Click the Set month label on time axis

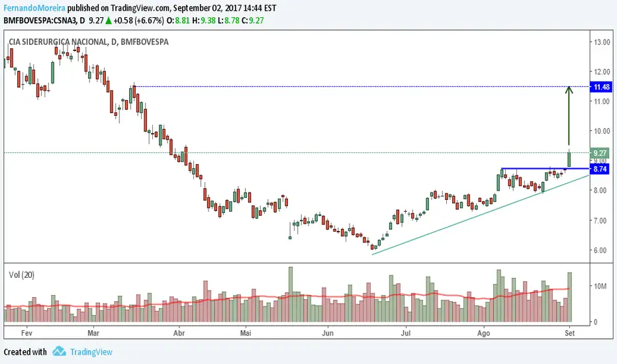coord(569,333)
